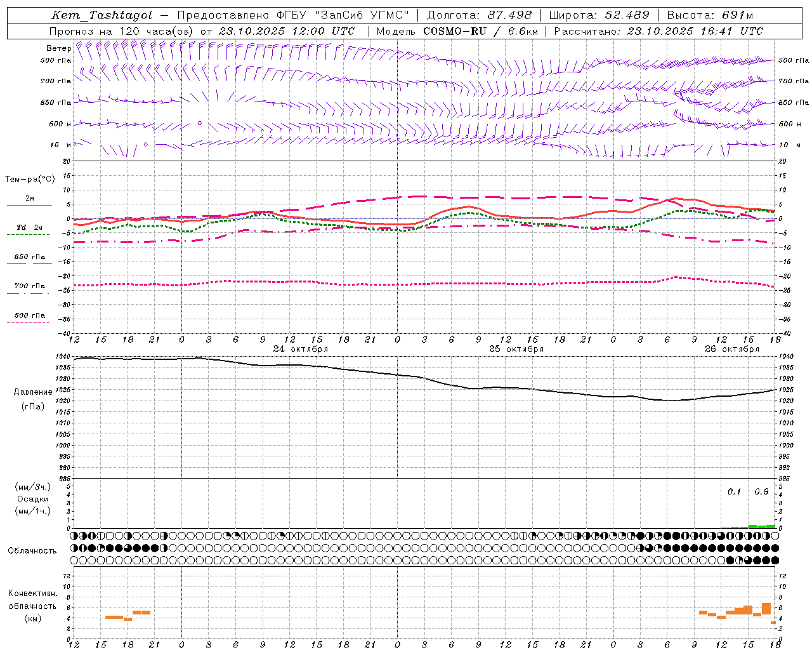Click the Ветер wind panel label
The width and height of the screenshot is (812, 650).
[x=58, y=48]
